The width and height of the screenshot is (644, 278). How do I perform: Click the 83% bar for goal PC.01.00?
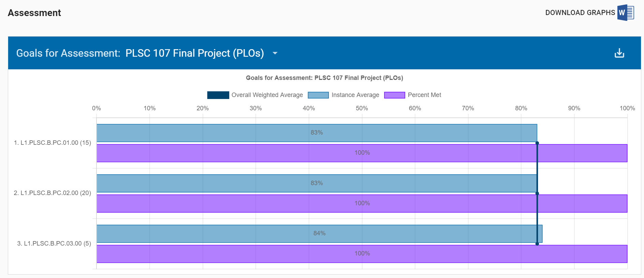(x=317, y=133)
